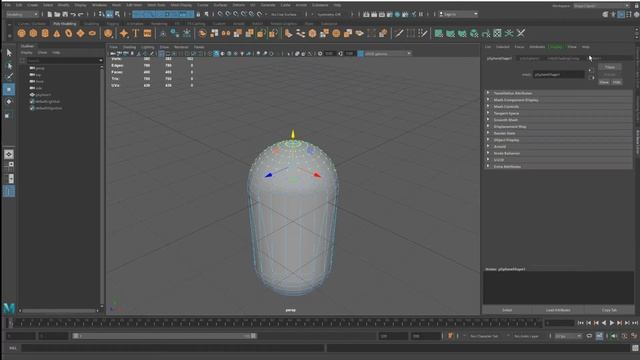Image resolution: width=640 pixels, height=360 pixels.
Task: Open the Attribute Editor Display menu
Action: pyautogui.click(x=556, y=47)
